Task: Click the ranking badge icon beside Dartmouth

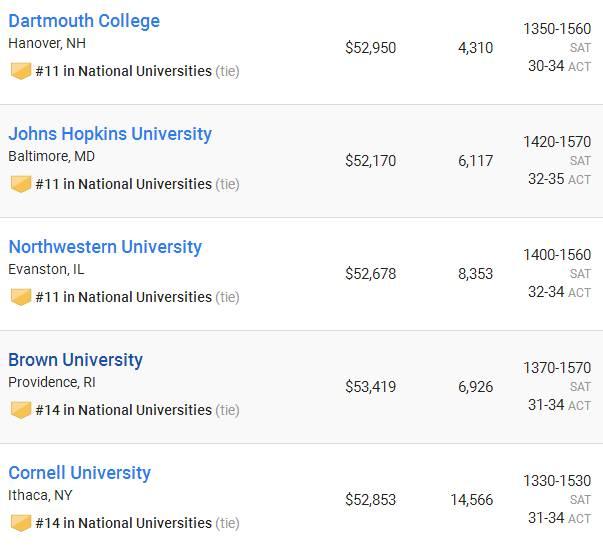Action: 20,71
